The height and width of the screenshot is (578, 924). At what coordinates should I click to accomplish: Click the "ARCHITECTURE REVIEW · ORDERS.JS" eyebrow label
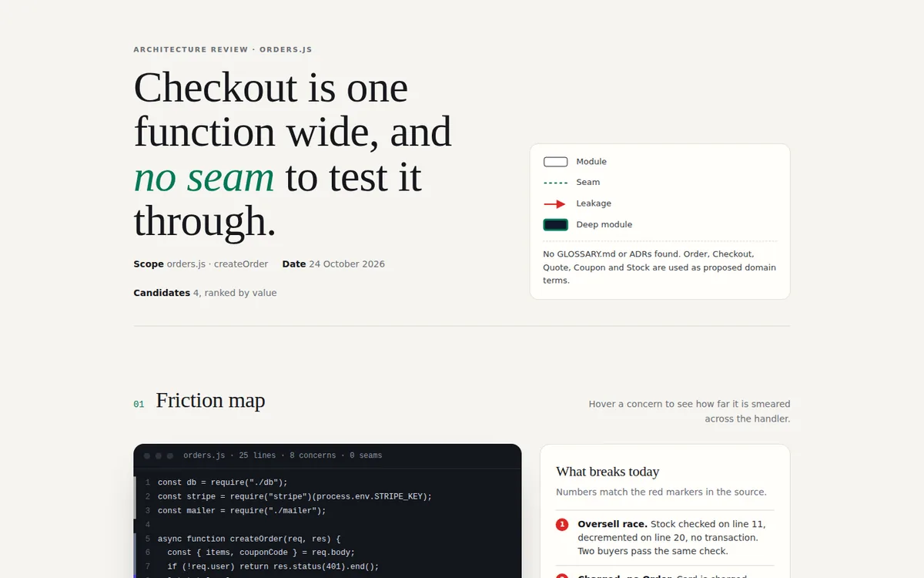coord(223,49)
